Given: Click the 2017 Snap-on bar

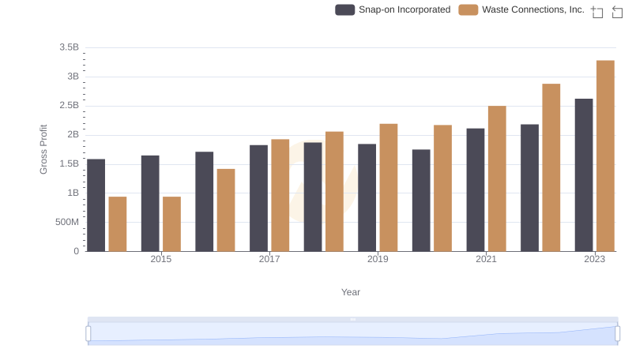Looking at the screenshot, I should click(x=258, y=198).
